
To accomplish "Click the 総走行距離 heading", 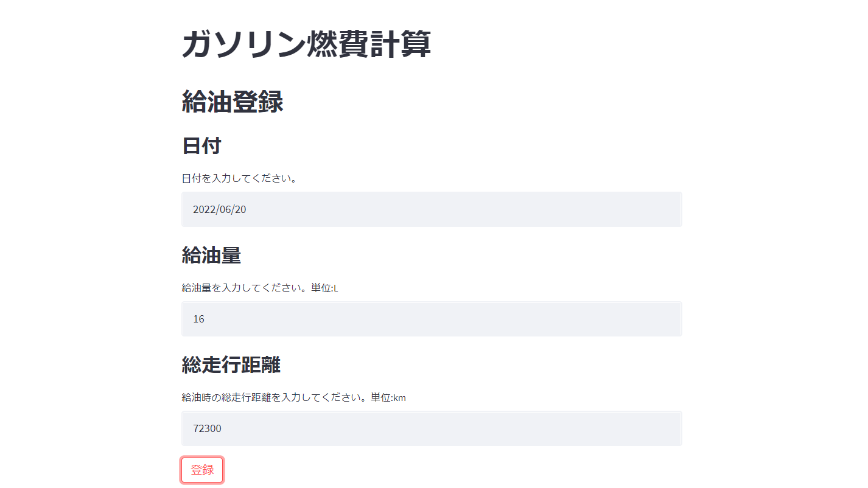I will point(231,365).
